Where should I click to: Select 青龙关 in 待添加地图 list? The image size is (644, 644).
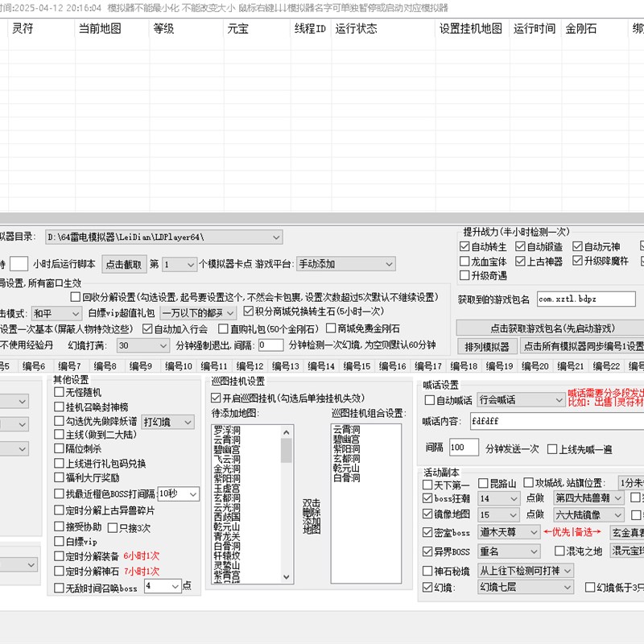pyautogui.click(x=227, y=536)
